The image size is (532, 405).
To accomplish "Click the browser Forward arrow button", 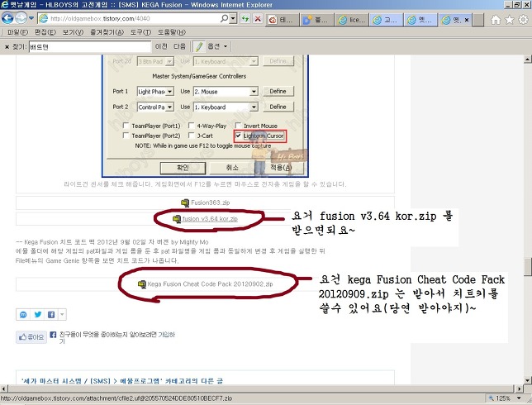I will tap(21, 18).
